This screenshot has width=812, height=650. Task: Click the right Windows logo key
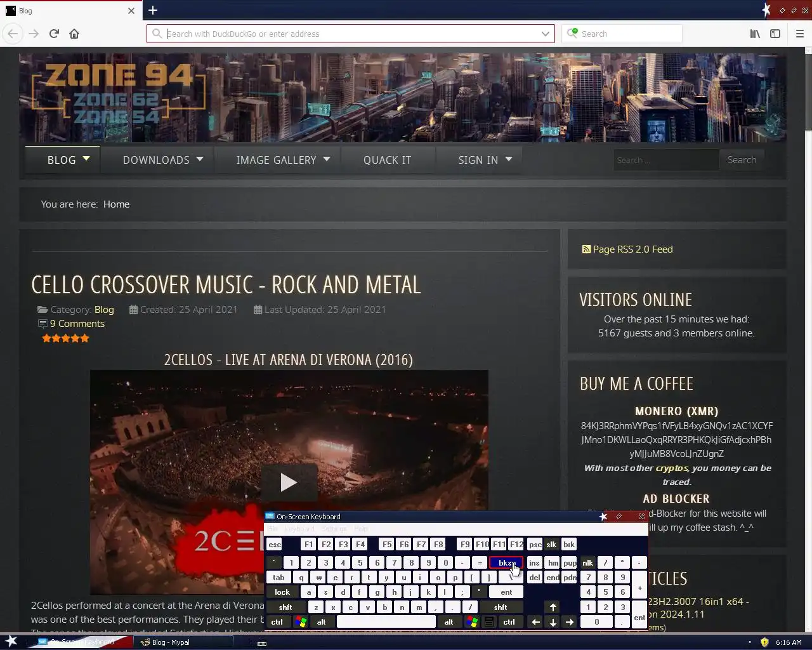click(x=471, y=621)
